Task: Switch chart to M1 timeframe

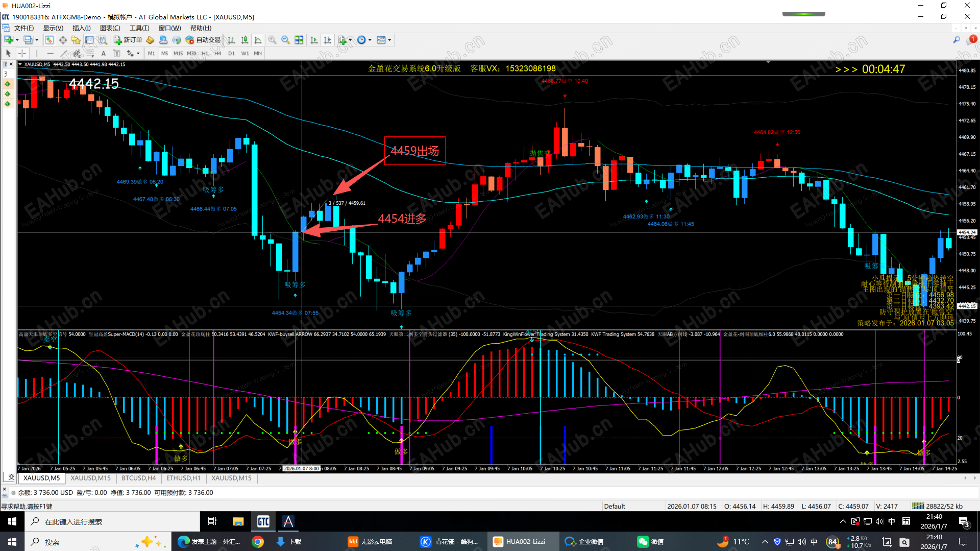Action: (x=152, y=53)
